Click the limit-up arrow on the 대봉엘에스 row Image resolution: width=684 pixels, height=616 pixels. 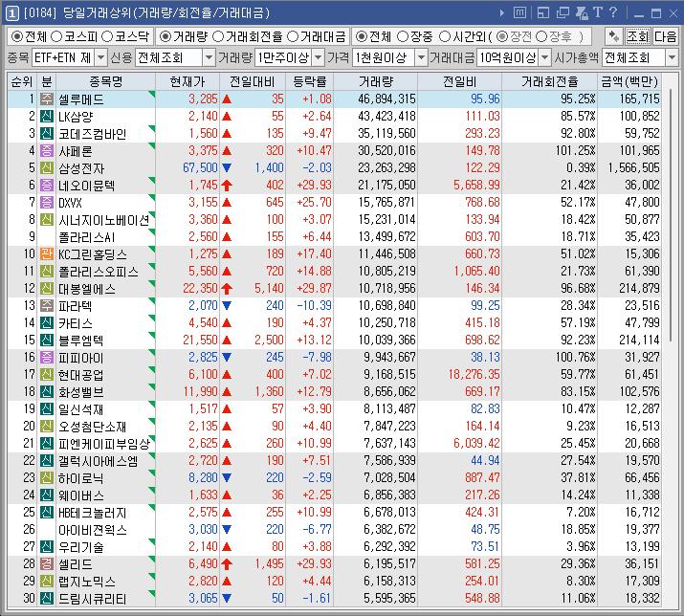pyautogui.click(x=227, y=288)
